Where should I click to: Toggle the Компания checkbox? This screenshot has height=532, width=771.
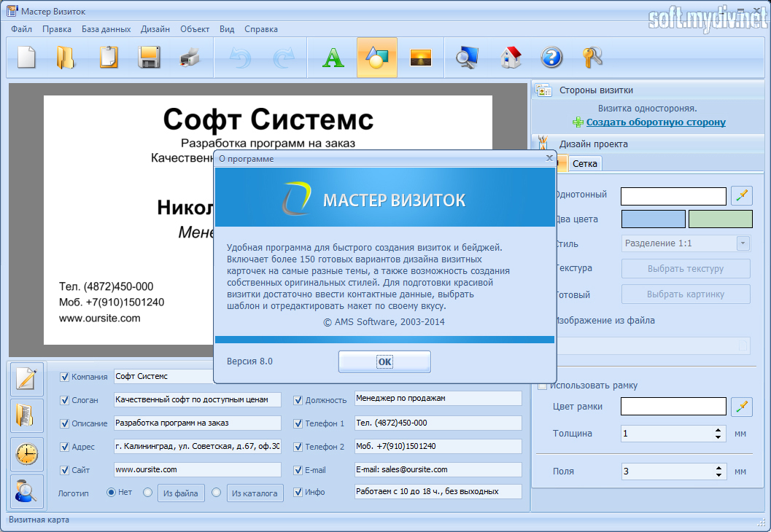pyautogui.click(x=64, y=377)
